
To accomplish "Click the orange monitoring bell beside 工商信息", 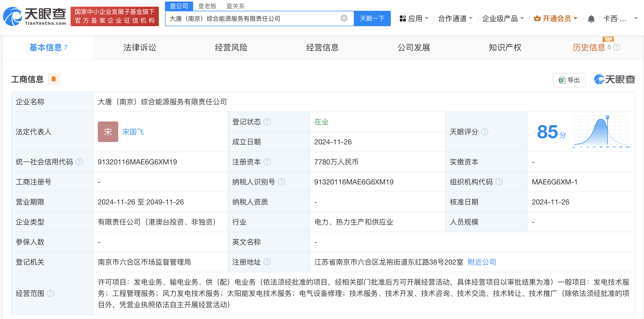I will tap(53, 79).
